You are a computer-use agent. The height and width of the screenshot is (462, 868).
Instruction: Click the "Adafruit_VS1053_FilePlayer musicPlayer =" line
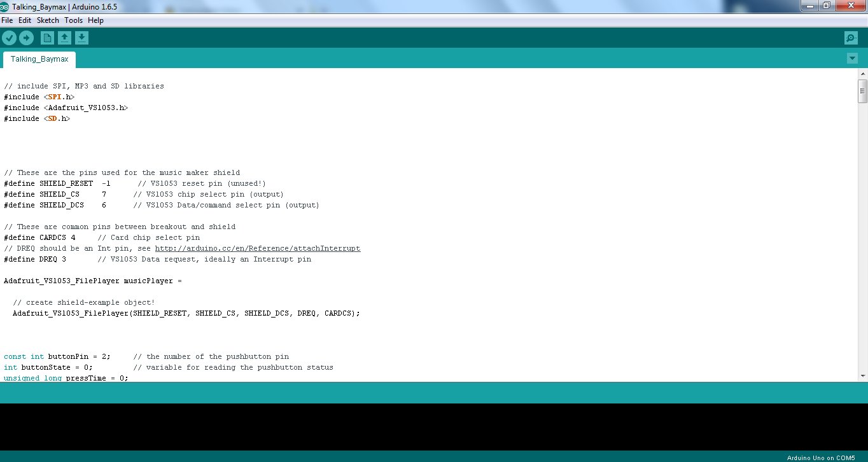pyautogui.click(x=93, y=281)
